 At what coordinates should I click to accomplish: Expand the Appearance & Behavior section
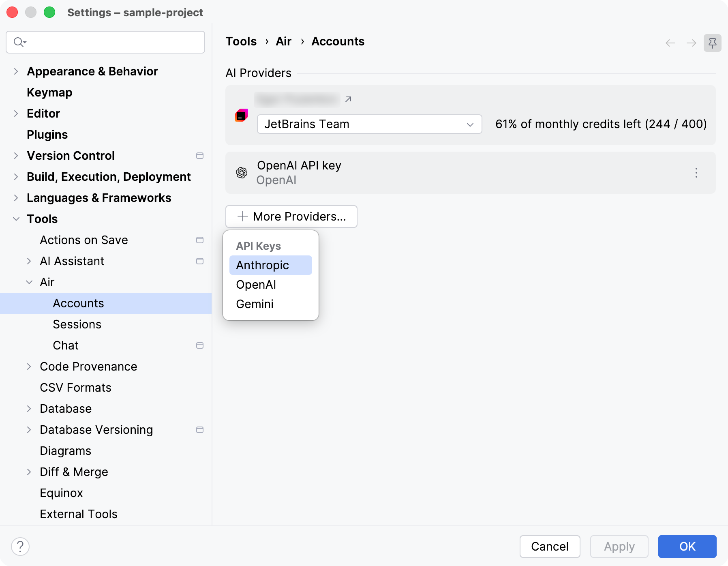[x=16, y=71]
